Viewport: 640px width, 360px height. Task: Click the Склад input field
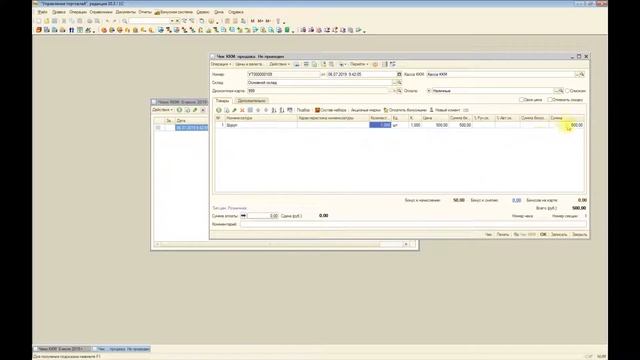[x=320, y=82]
